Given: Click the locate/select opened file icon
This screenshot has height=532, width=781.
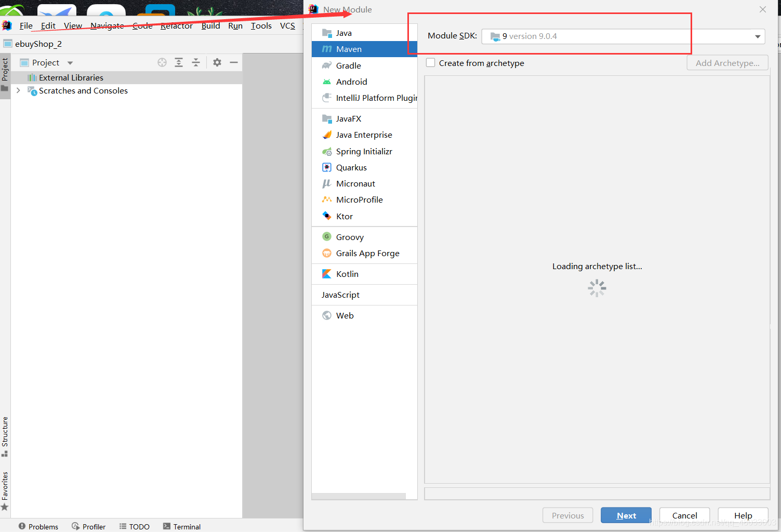Looking at the screenshot, I should pyautogui.click(x=162, y=62).
